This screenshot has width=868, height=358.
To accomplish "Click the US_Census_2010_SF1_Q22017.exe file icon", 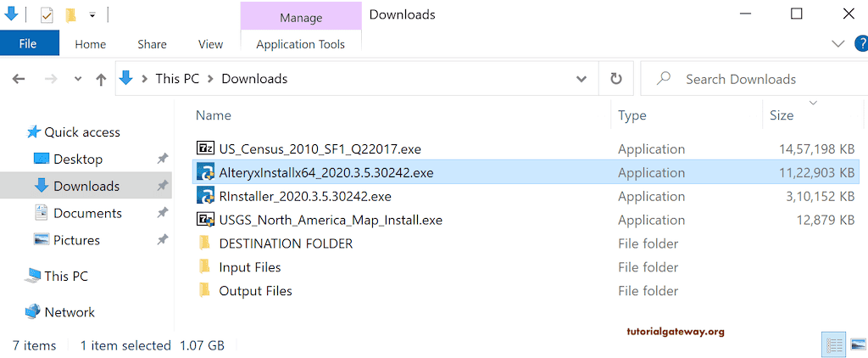I will pyautogui.click(x=205, y=148).
